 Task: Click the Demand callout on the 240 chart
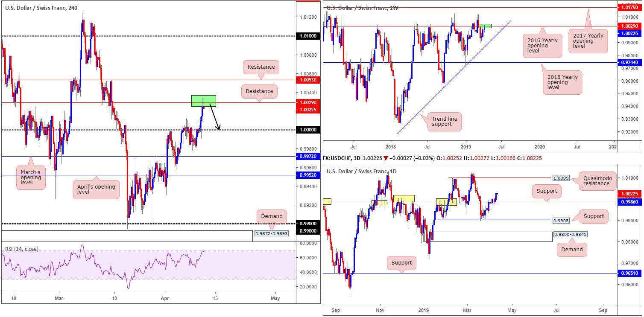(x=272, y=216)
